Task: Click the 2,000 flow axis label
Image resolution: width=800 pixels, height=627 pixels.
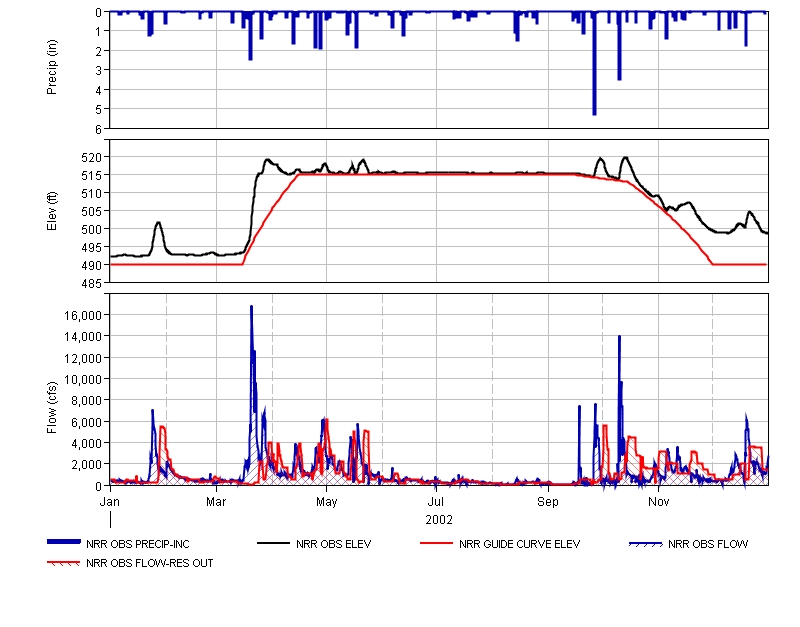Action: [x=86, y=464]
